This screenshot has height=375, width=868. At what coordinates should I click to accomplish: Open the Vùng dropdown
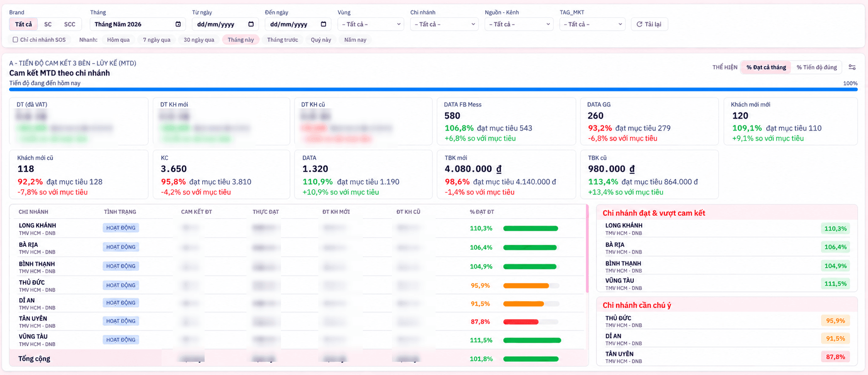tap(371, 24)
